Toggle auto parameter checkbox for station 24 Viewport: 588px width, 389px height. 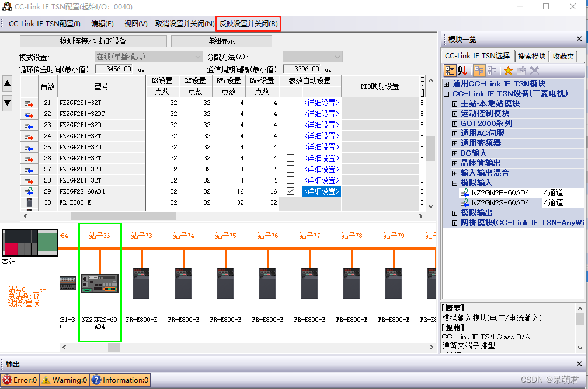click(290, 135)
